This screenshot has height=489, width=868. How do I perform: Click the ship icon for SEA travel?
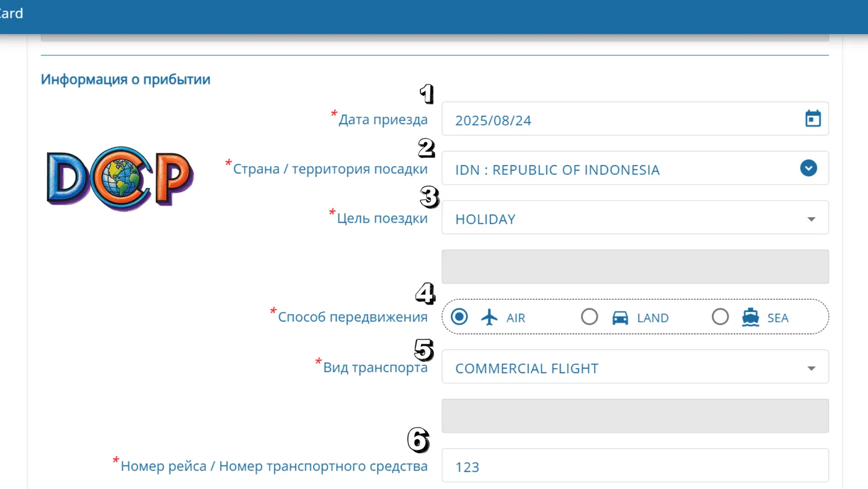(751, 317)
